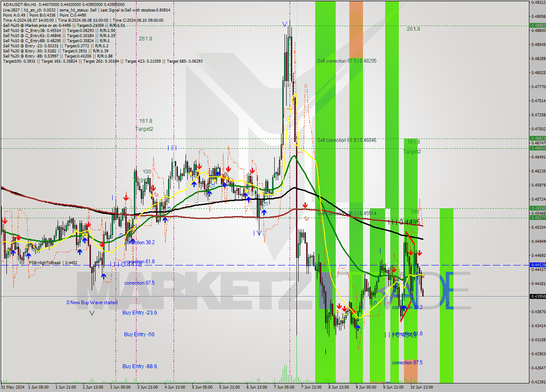The height and width of the screenshot is (392, 546).
Task: Select the 'FSB-HighToBreak | 0.4452' label
Action: click(53, 263)
